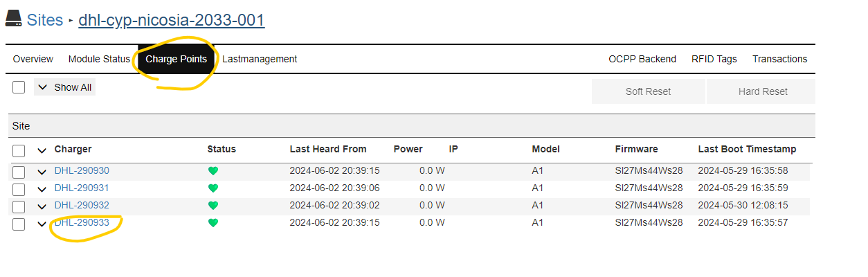Open the Lastmanagement tab
This screenshot has height=277, width=868.
coord(260,59)
